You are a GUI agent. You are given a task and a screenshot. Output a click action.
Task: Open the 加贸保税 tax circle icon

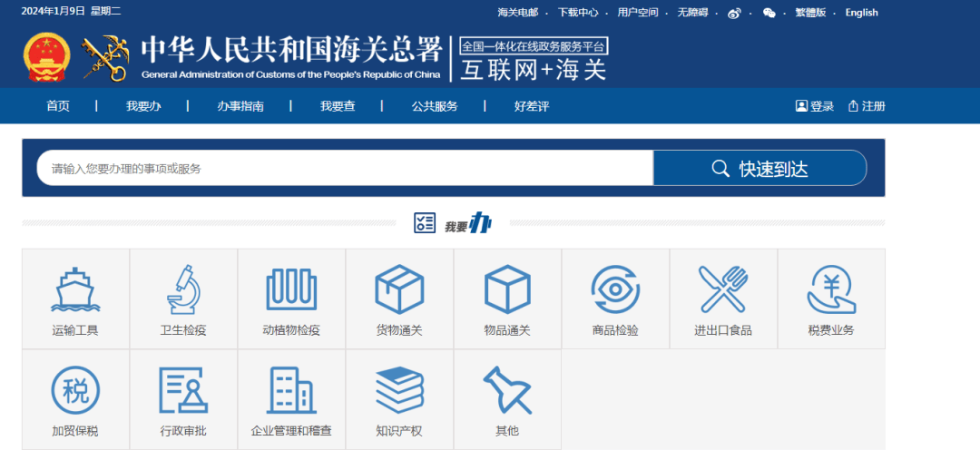point(75,390)
